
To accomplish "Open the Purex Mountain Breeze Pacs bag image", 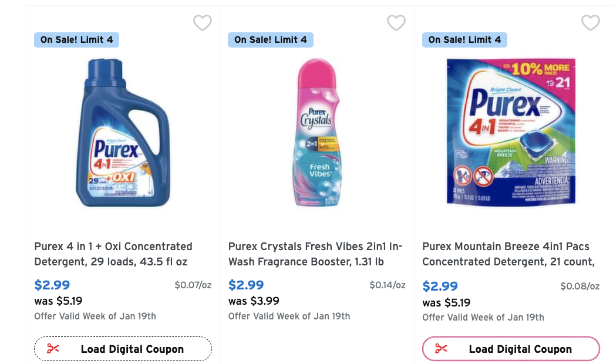I will pos(511,133).
